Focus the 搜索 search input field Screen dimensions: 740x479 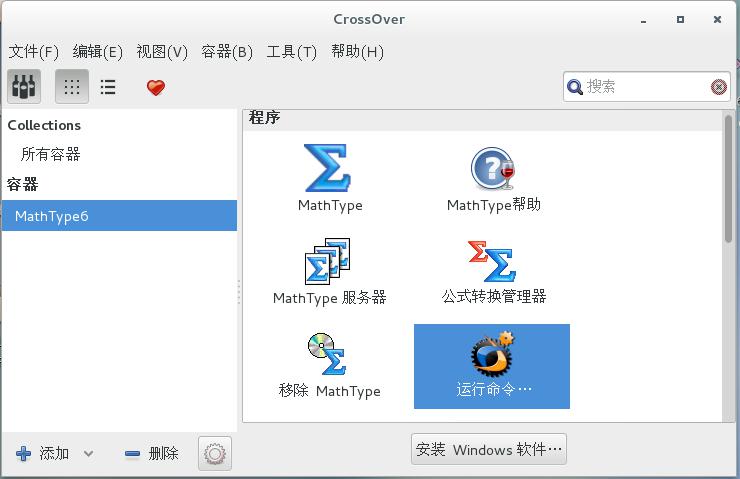(647, 87)
